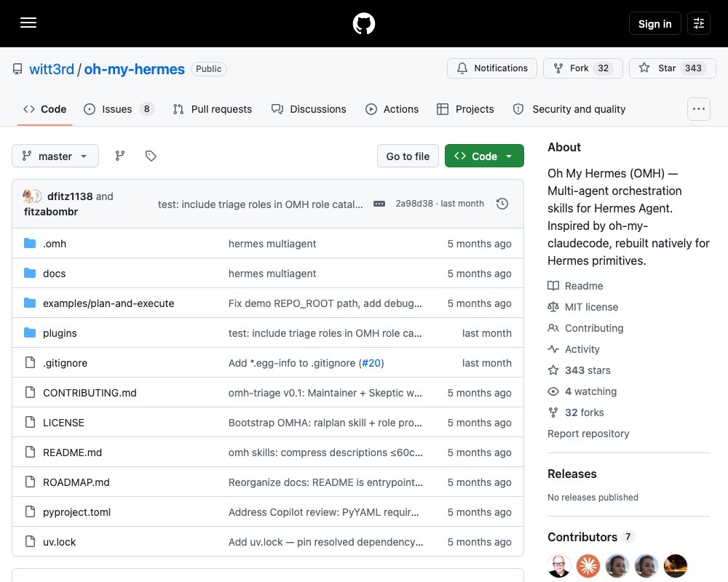The width and height of the screenshot is (728, 582).
Task: Open fitzabombr commit author link
Action: point(51,212)
